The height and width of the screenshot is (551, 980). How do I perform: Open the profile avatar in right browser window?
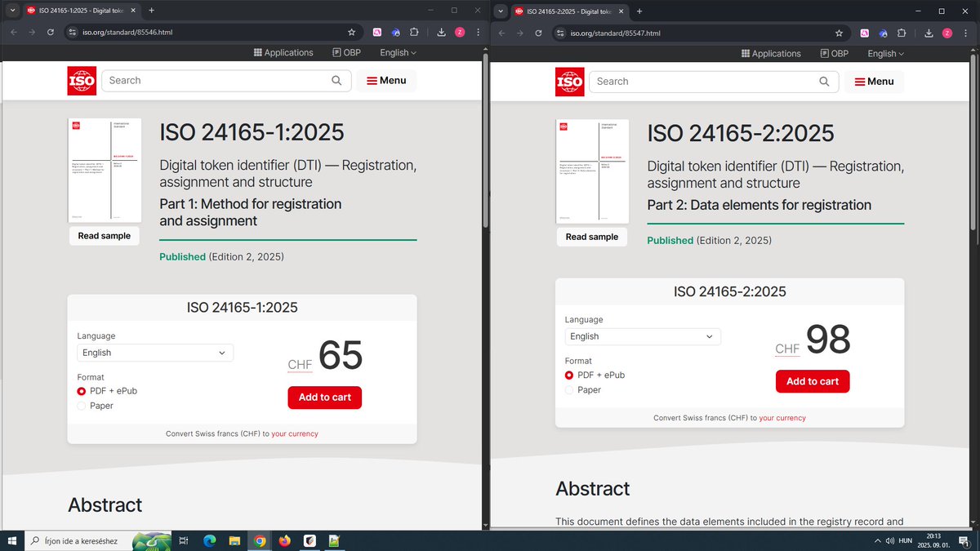[947, 33]
